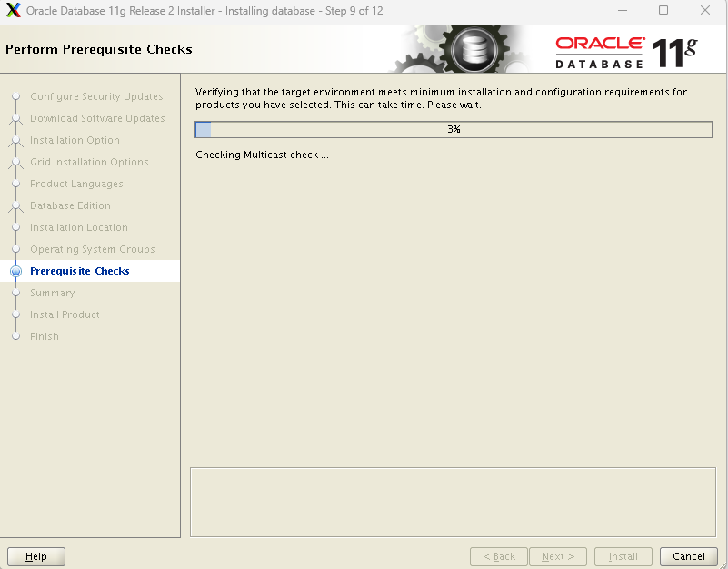728x569 pixels.
Task: Click the X window icon in title bar
Action: [x=14, y=10]
